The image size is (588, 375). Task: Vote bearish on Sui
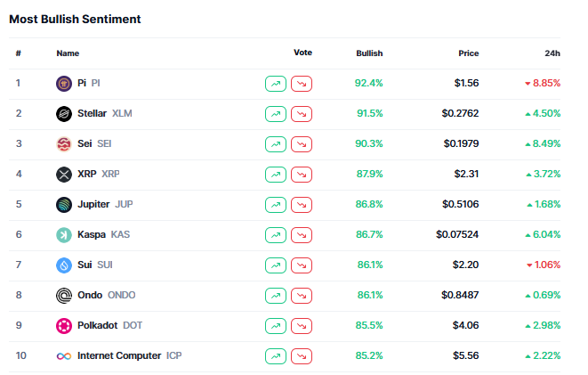coord(302,265)
